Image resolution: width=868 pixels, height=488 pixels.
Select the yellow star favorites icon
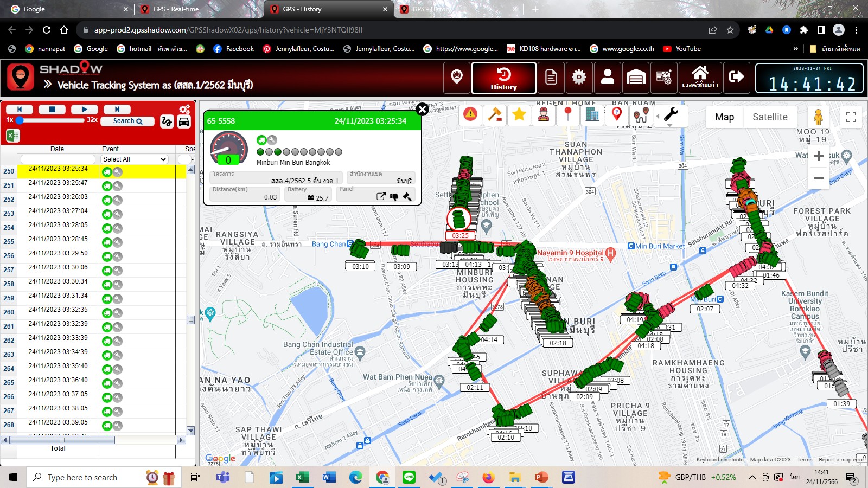(x=519, y=114)
